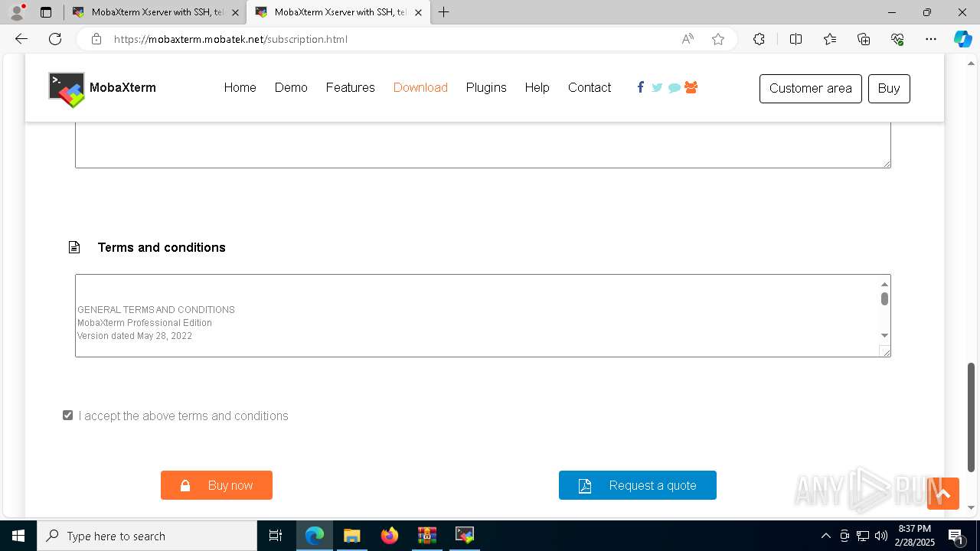The height and width of the screenshot is (551, 980).
Task: Open the notifications center icon
Action: [955, 536]
